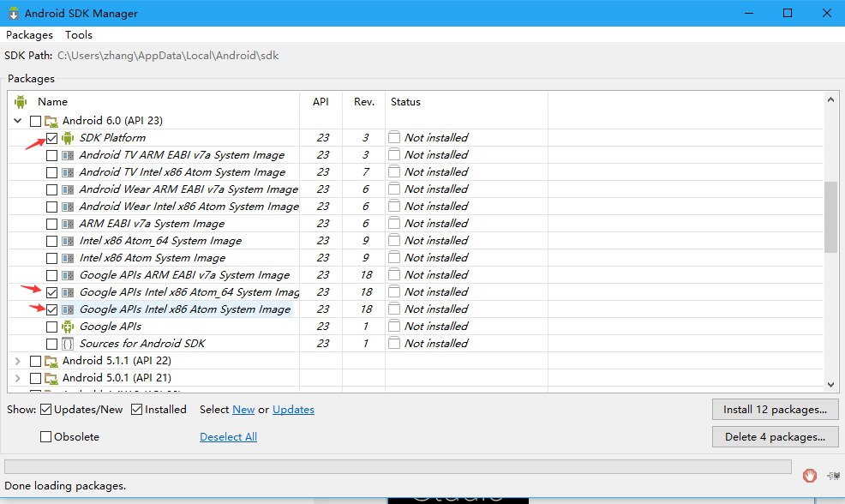Click the Status column header
845x504 pixels.
coord(466,102)
